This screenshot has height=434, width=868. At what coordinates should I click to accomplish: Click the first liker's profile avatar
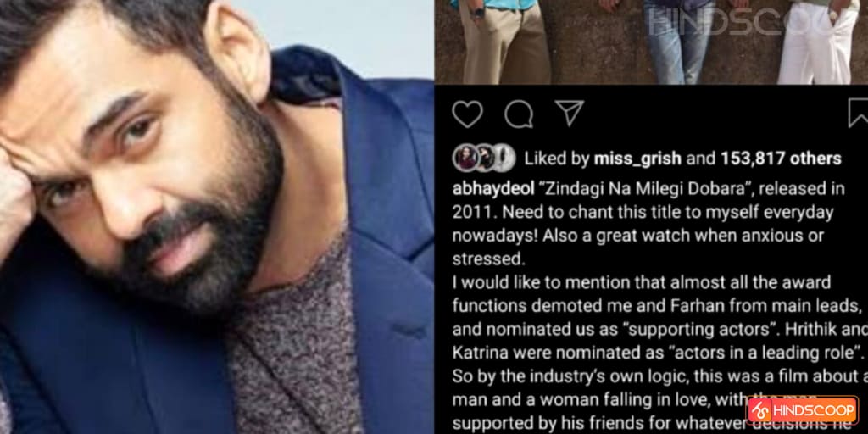(x=465, y=159)
